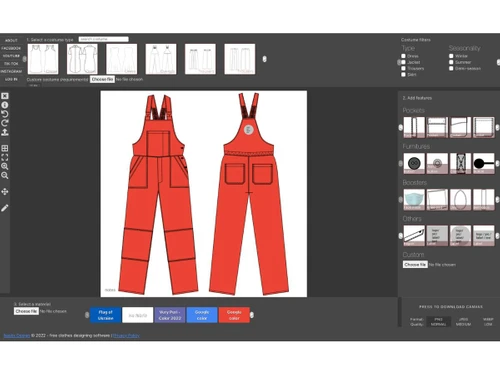500x375 pixels.
Task: Click the close X icon in left toolbar
Action: (x=5, y=96)
